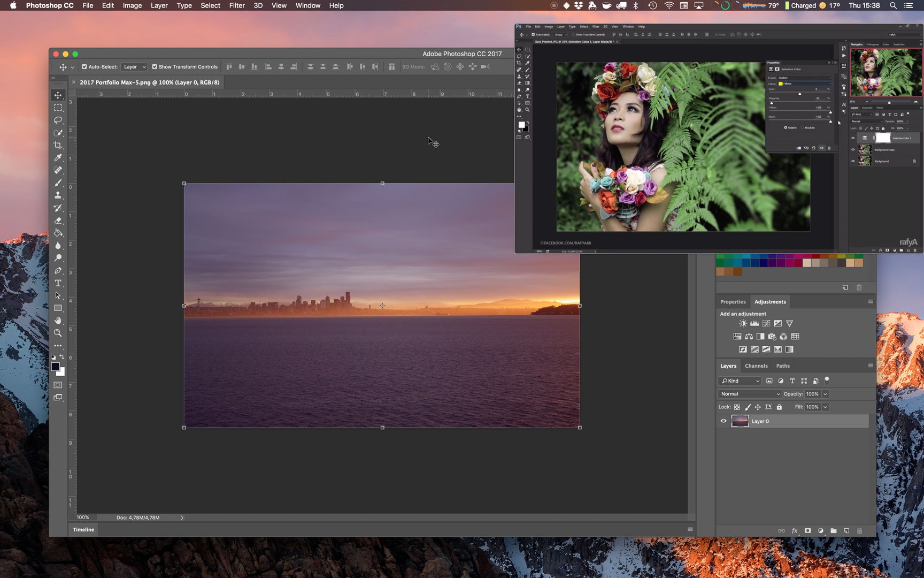This screenshot has width=924, height=578.
Task: Select the Lasso tool
Action: pos(58,120)
